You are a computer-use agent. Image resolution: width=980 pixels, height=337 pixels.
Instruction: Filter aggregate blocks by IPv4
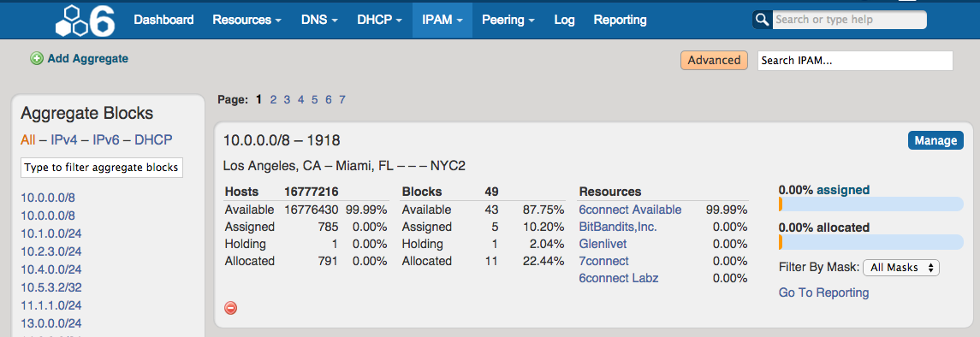click(63, 139)
